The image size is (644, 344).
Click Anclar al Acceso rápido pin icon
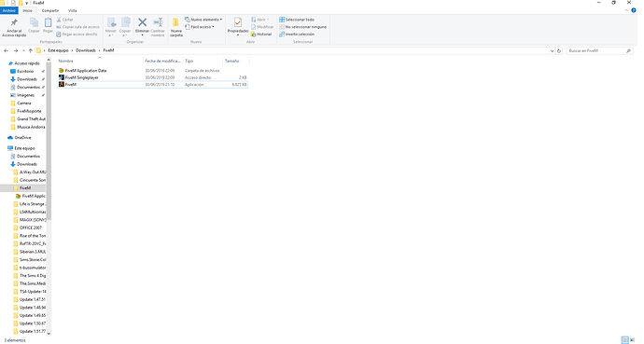click(x=14, y=22)
